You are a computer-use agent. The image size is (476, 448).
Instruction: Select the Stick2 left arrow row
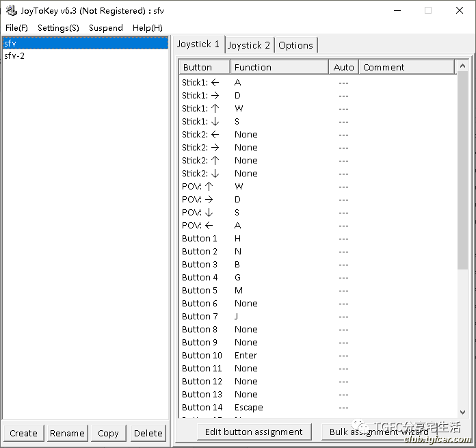(x=318, y=135)
